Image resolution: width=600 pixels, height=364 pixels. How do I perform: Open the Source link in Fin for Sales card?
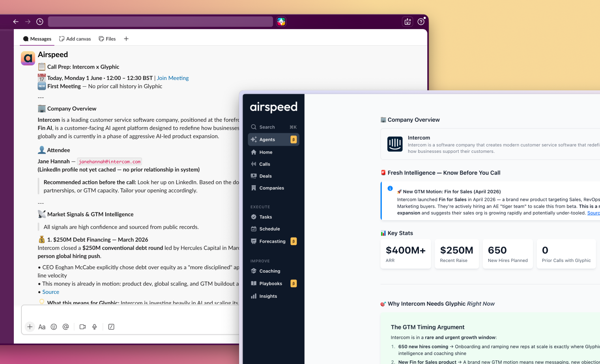coord(594,213)
